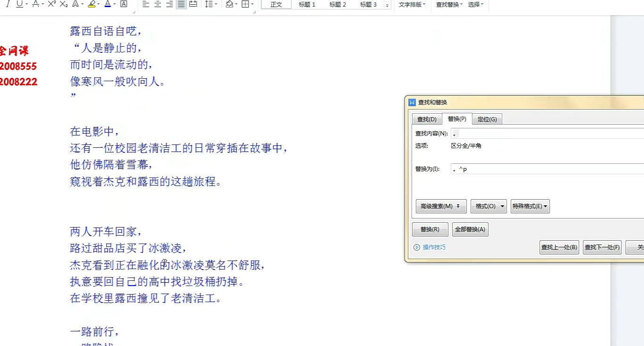Apply underline to text
This screenshot has width=644, height=346.
click(19, 4)
